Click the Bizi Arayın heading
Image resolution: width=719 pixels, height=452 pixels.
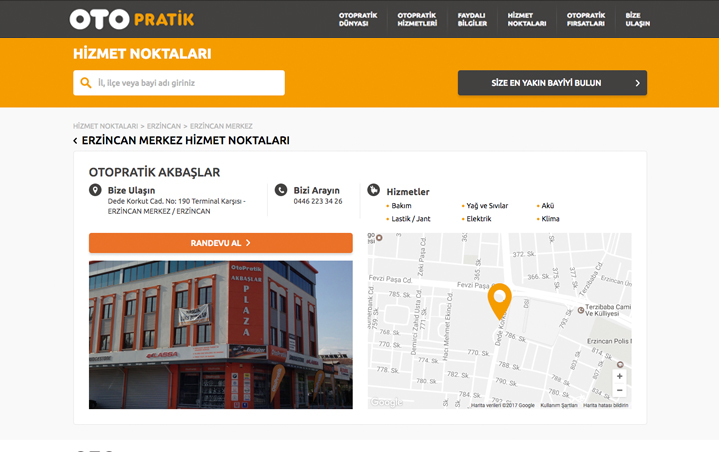[x=316, y=190]
